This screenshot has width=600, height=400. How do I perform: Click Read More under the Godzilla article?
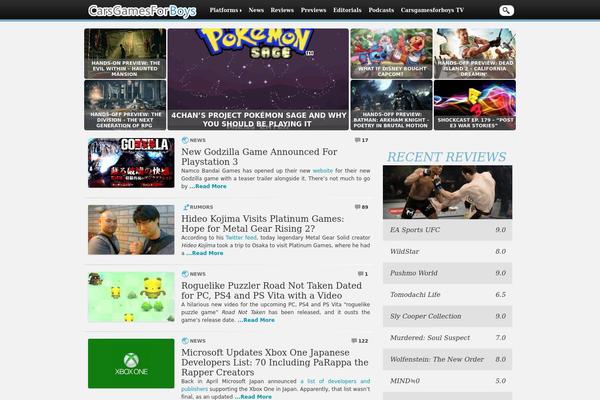point(208,186)
